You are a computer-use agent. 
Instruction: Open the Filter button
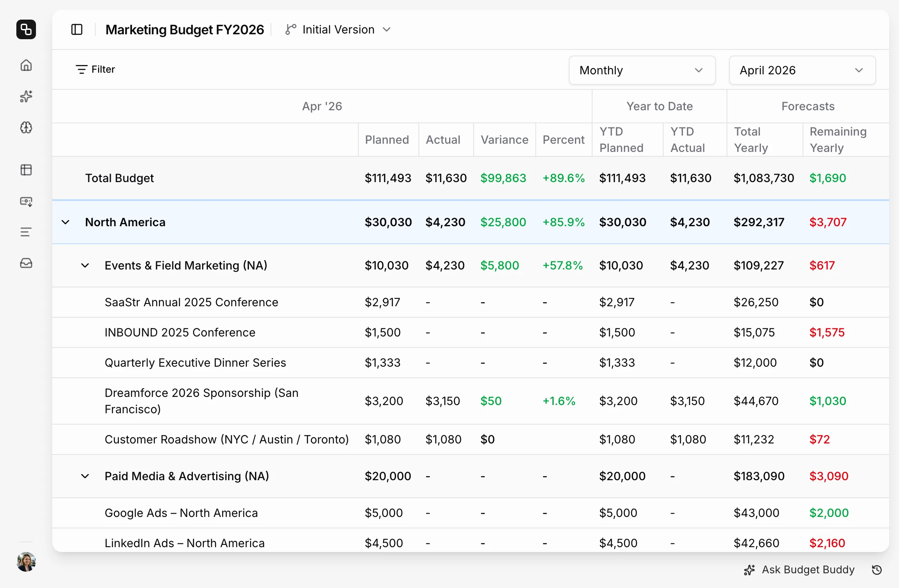[x=95, y=69]
